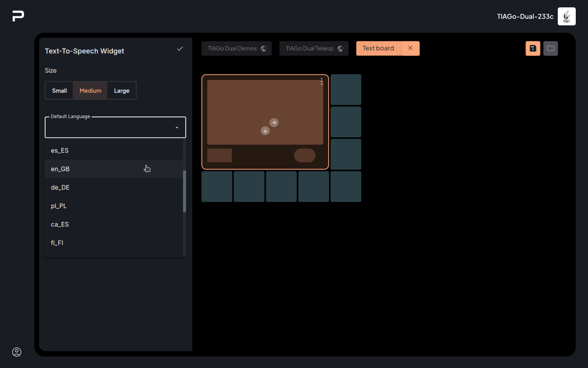Choose en_GB from the language list

pyautogui.click(x=60, y=169)
